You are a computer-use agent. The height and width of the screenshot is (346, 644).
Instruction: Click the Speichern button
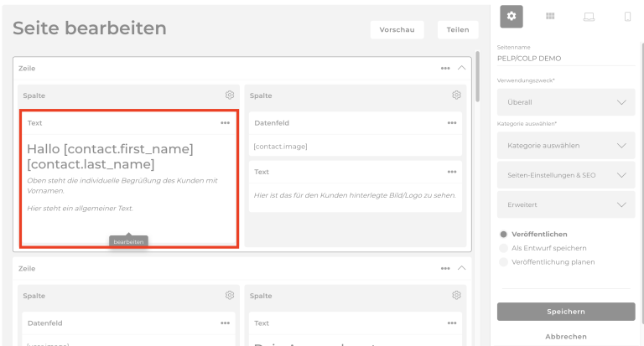point(566,312)
